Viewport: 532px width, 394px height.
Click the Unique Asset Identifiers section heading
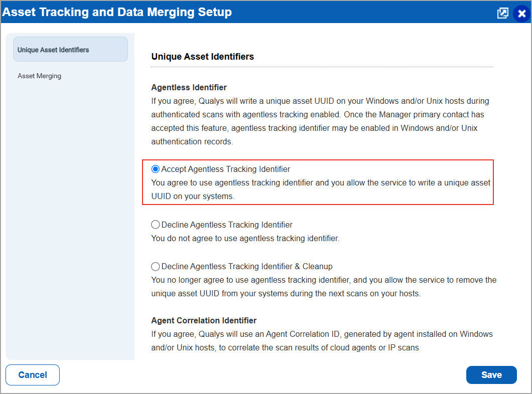click(203, 57)
